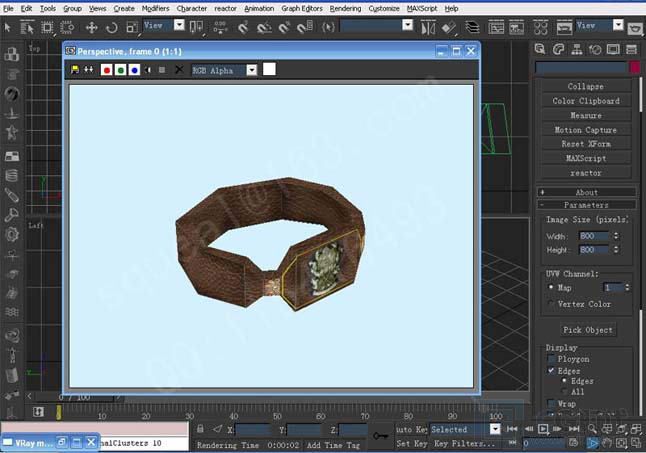646x453 pixels.
Task: Open the Modifiers menu
Action: pos(155,8)
